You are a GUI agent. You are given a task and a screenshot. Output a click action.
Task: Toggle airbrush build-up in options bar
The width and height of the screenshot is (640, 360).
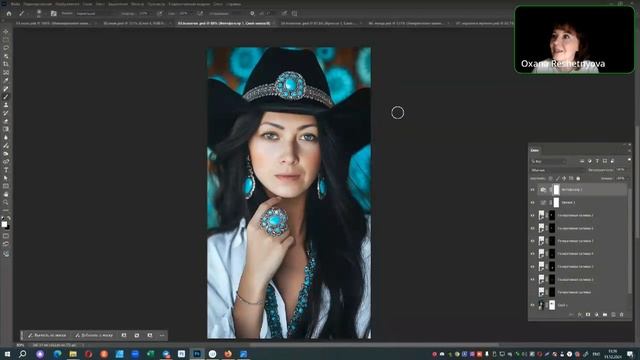tap(200, 13)
